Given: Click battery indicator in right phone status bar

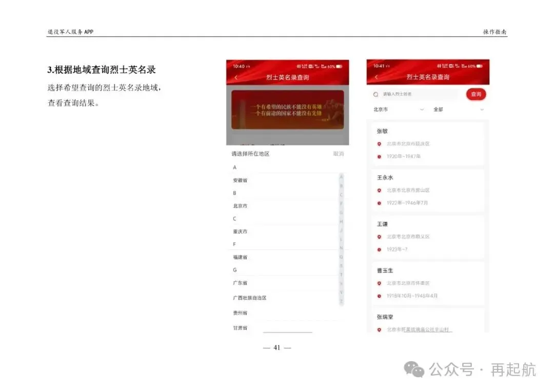Looking at the screenshot, I should 480,66.
